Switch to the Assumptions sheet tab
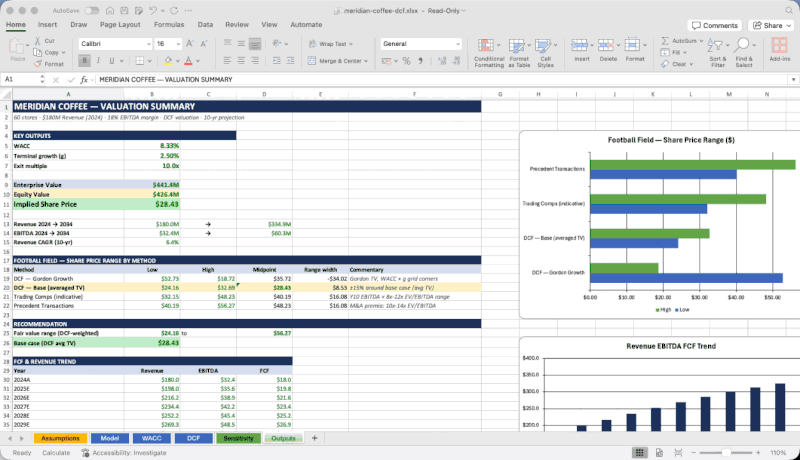This screenshot has width=800, height=460. coord(60,438)
